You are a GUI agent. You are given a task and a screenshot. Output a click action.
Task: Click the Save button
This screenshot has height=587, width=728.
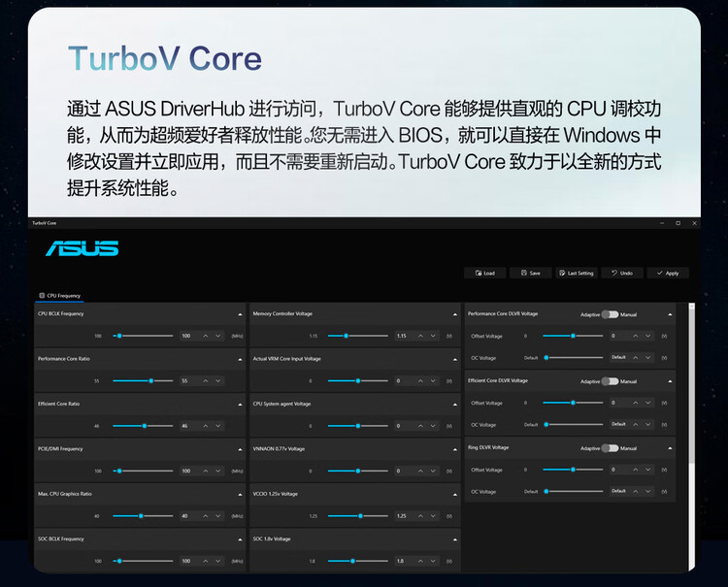(530, 273)
